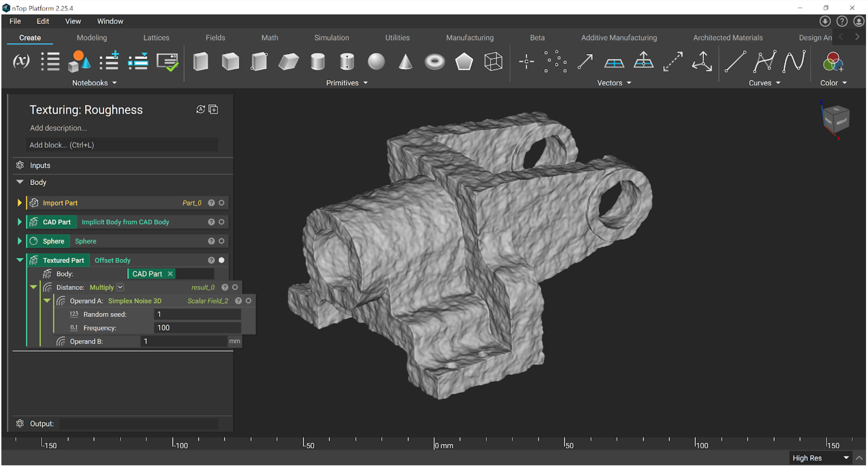
Task: Click the shapes block library icon
Action: [x=79, y=61]
